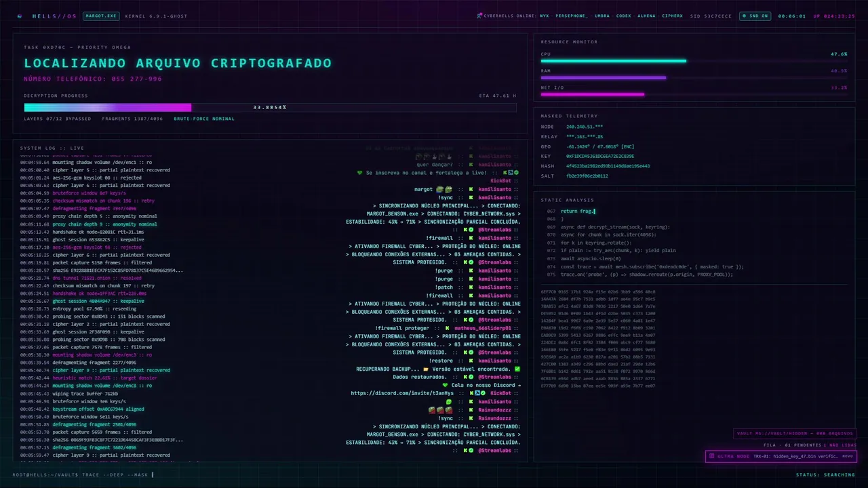Select the NYX online member
The width and height of the screenshot is (868, 488).
pos(545,16)
